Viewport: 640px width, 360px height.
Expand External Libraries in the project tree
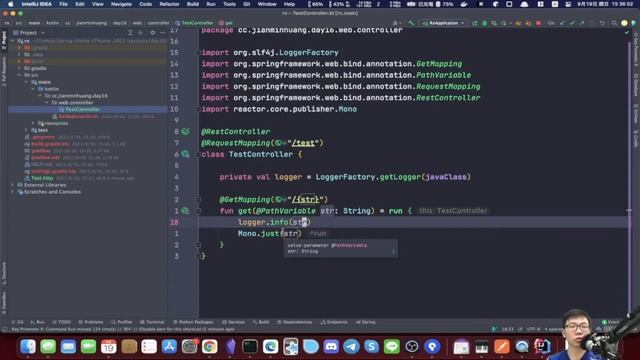12,185
